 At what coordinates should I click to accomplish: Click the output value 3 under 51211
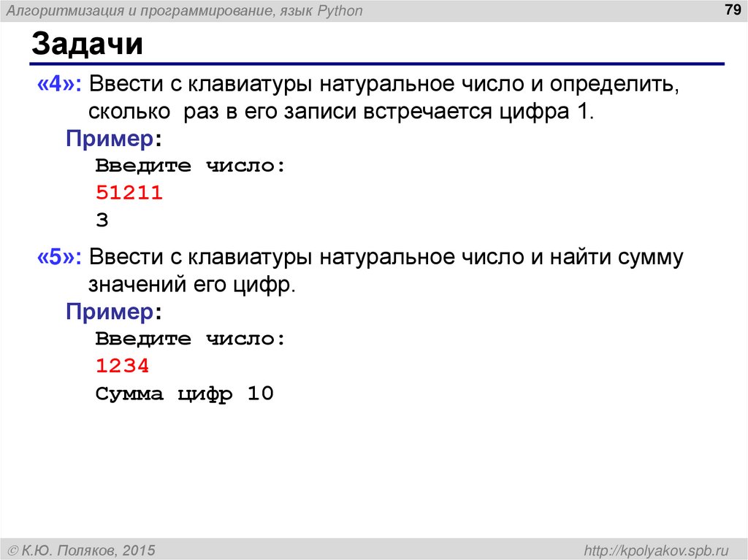click(102, 220)
